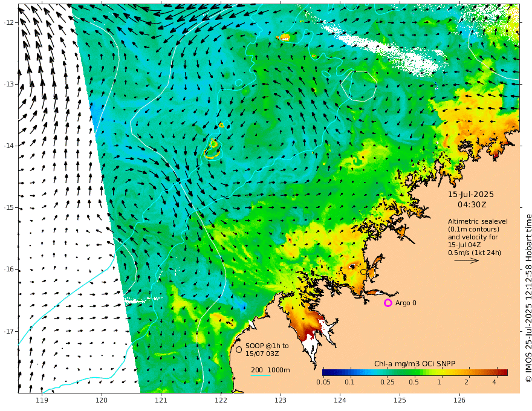This screenshot has width=532, height=411.
Task: Click the "Argo 0" label text
Action: click(x=406, y=303)
